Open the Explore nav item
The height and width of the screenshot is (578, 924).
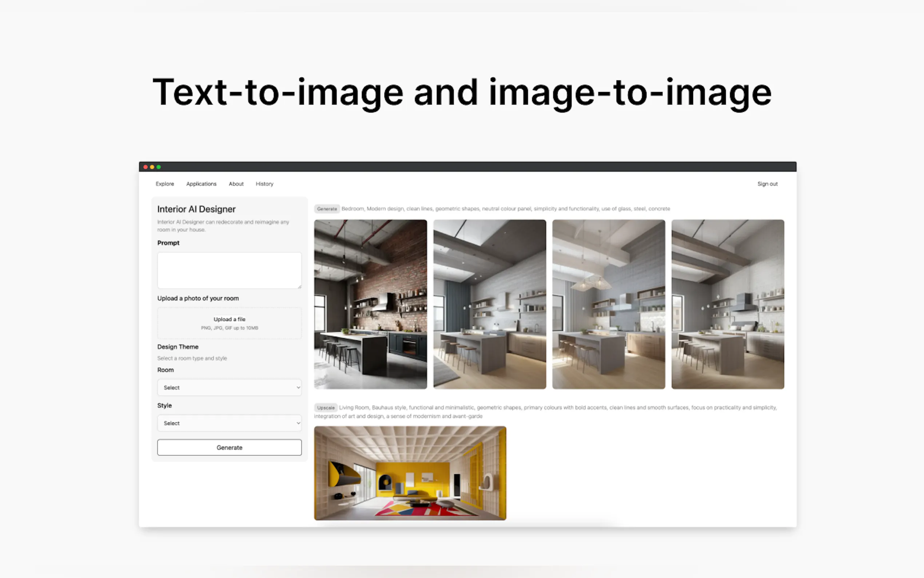165,184
